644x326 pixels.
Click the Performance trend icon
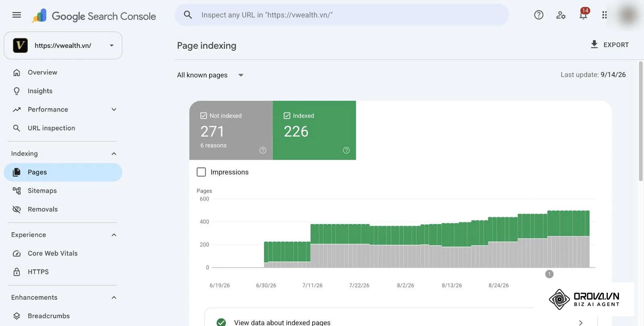pos(17,110)
